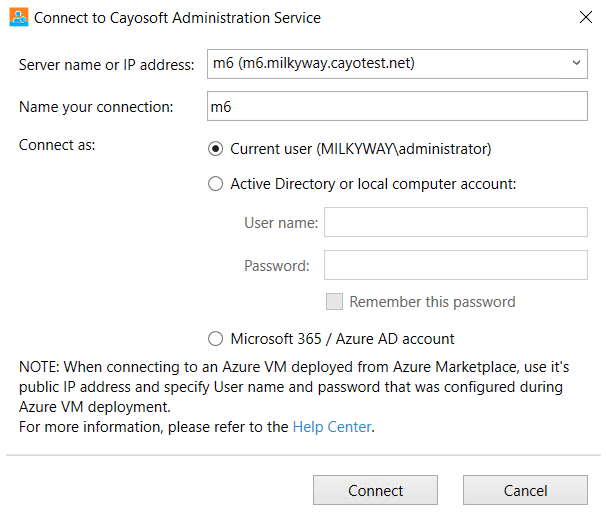Click the Password input field
This screenshot has height=521, width=606.
(456, 265)
